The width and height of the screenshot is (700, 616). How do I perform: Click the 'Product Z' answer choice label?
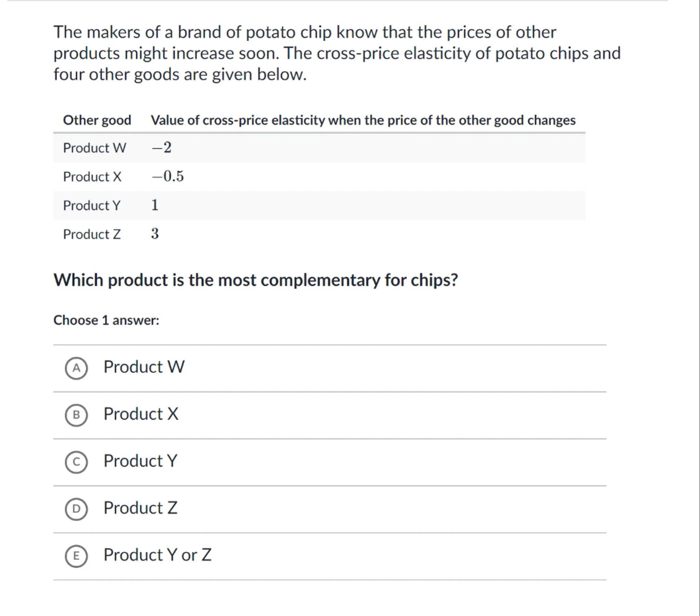pyautogui.click(x=140, y=508)
